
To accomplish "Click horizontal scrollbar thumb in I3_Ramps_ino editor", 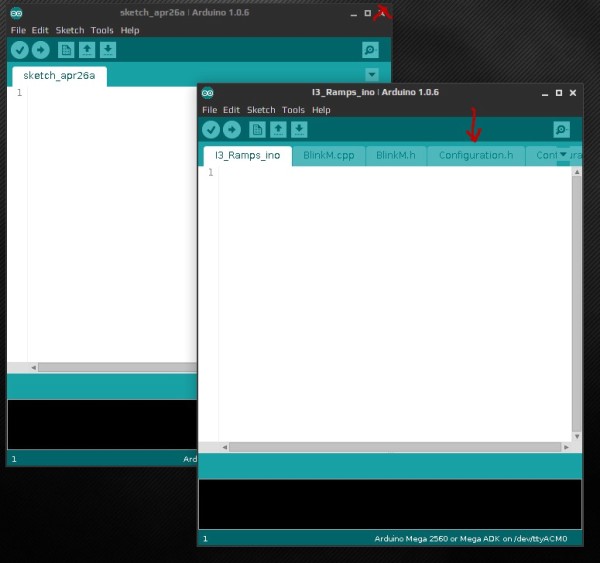I will (x=395, y=447).
